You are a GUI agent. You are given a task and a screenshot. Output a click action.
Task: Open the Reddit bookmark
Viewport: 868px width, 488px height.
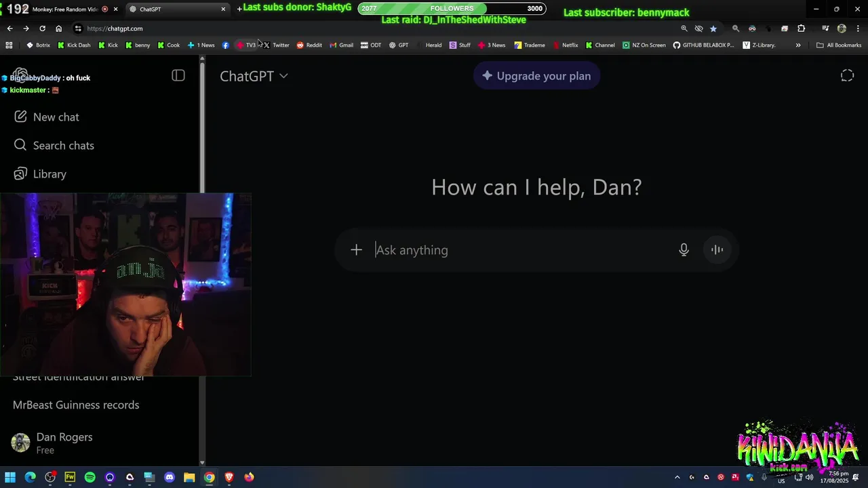pyautogui.click(x=309, y=45)
